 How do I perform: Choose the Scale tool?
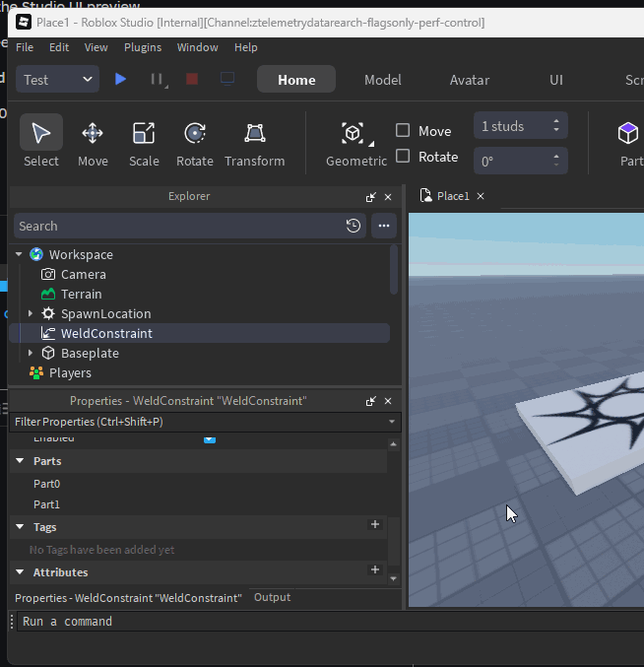coord(144,143)
